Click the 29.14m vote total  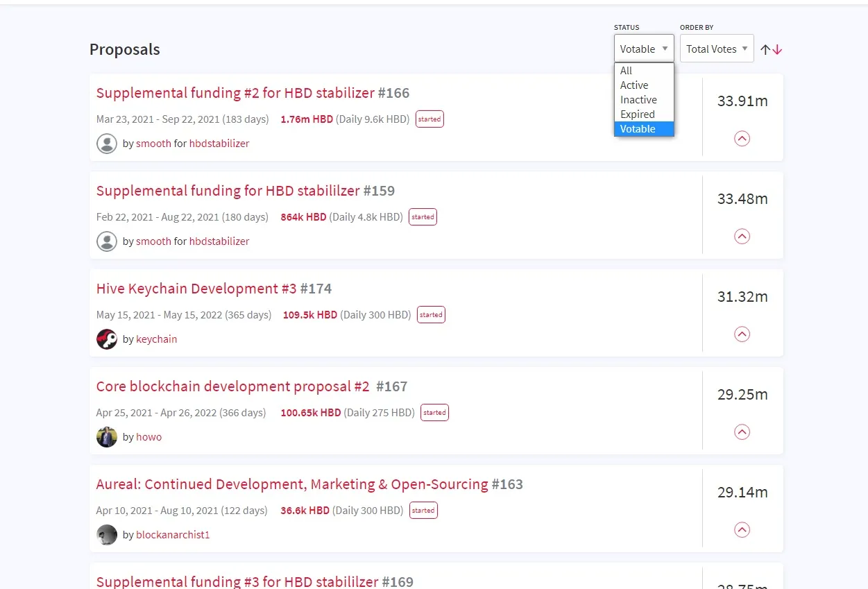[742, 493]
